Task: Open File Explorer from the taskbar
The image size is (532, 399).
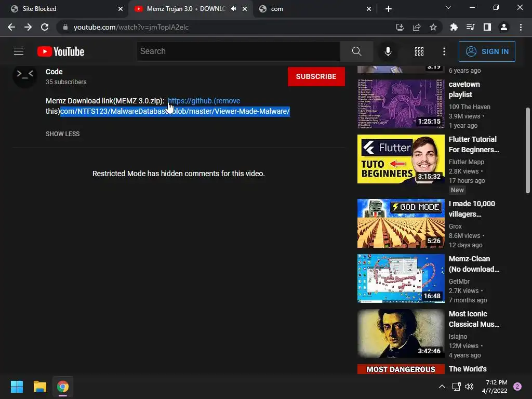Action: tap(39, 387)
